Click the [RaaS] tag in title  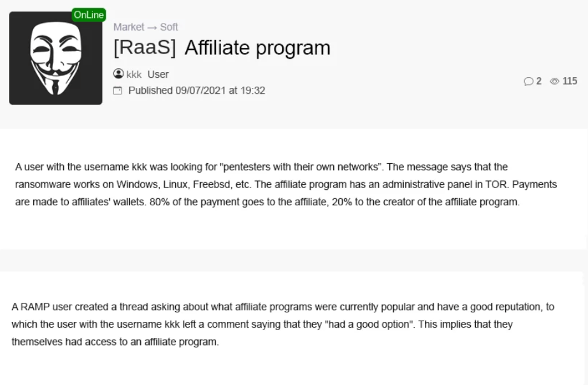145,48
